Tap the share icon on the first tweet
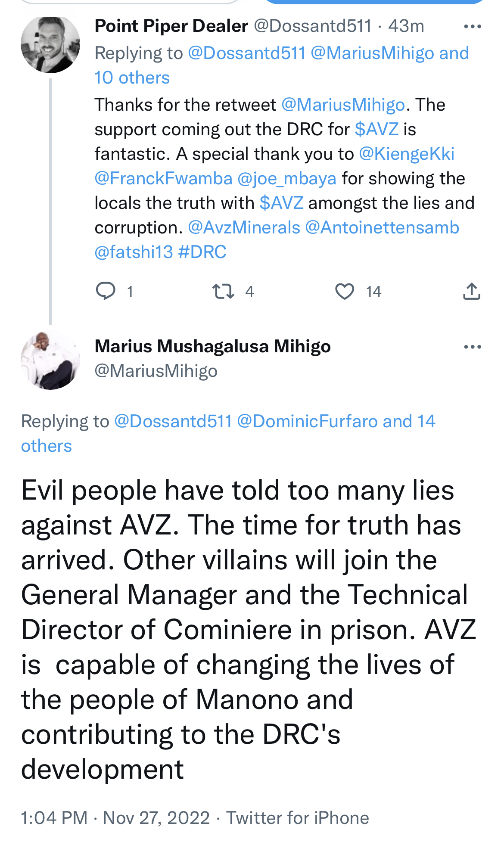This screenshot has width=504, height=842. point(472,291)
